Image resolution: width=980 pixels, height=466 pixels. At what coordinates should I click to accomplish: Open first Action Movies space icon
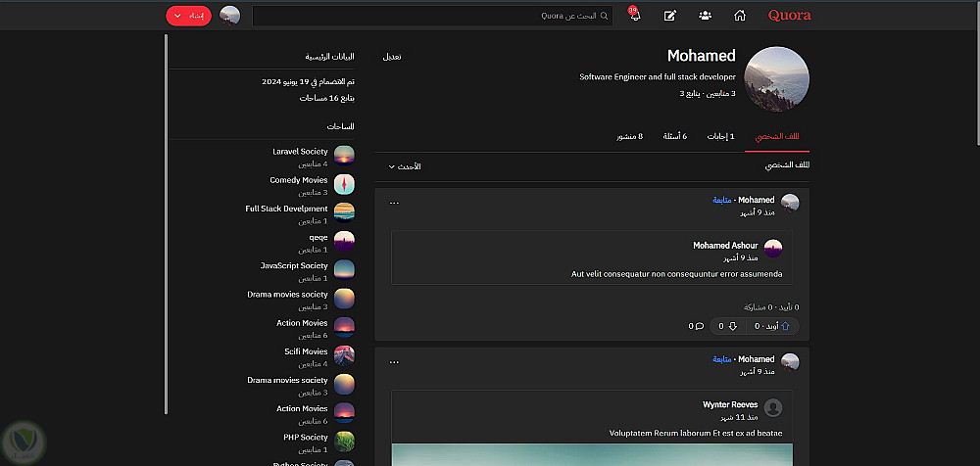tap(344, 327)
